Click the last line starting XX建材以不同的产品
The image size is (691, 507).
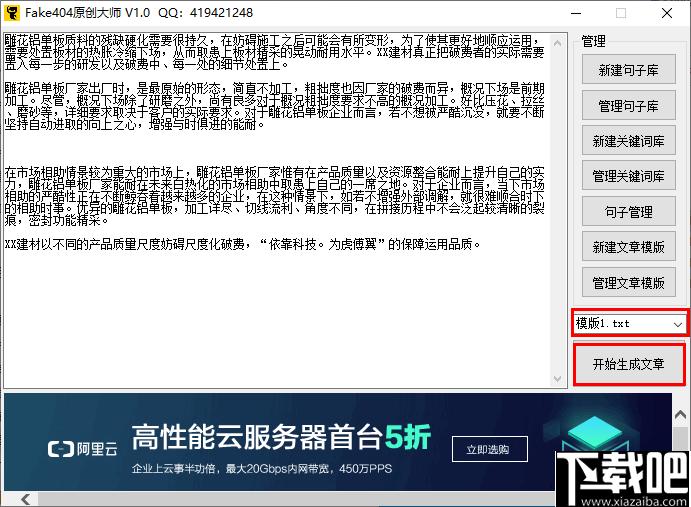click(x=242, y=244)
